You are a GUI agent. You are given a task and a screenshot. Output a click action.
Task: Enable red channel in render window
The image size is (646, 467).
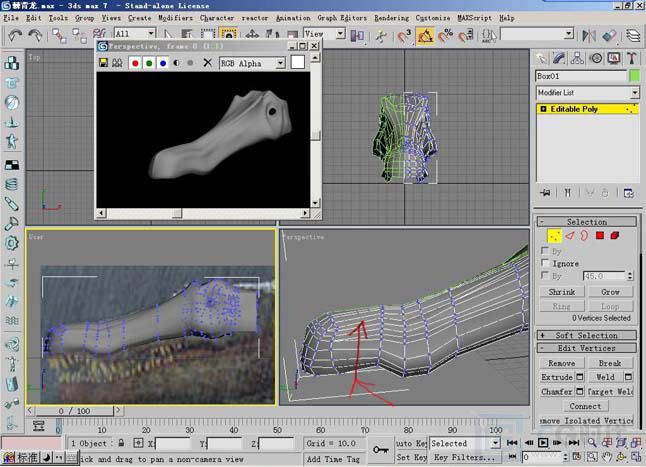(x=135, y=63)
